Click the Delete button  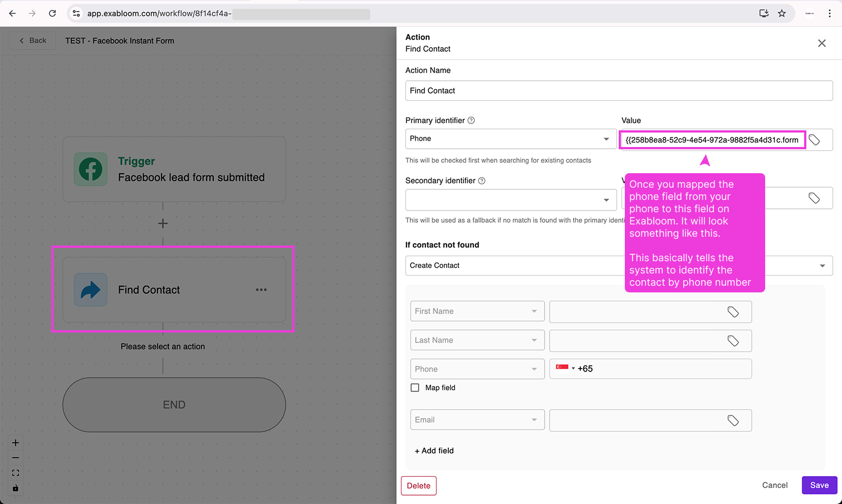[x=418, y=486]
